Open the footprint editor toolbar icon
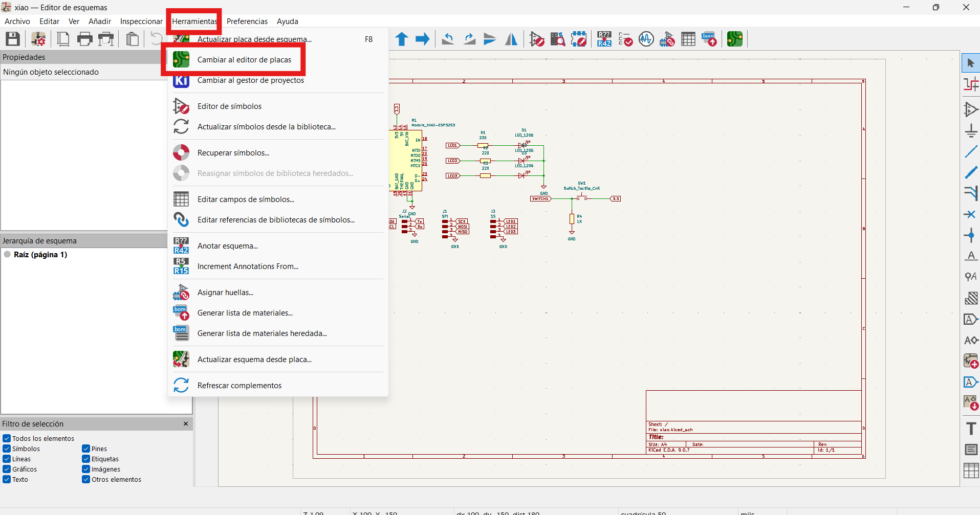This screenshot has height=515, width=980. pyautogui.click(x=579, y=39)
